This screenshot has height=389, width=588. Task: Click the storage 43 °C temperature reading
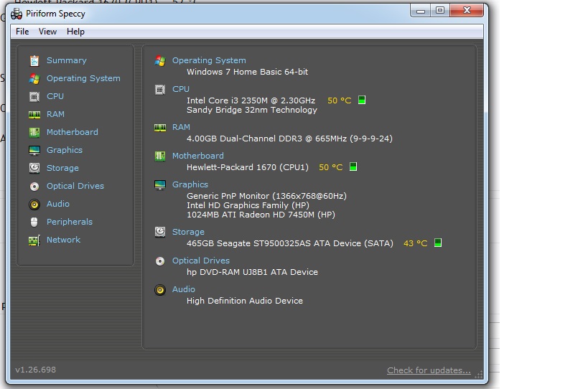point(416,243)
